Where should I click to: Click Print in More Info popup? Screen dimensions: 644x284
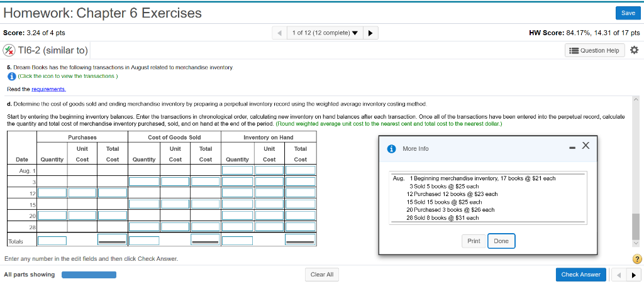[x=474, y=241]
